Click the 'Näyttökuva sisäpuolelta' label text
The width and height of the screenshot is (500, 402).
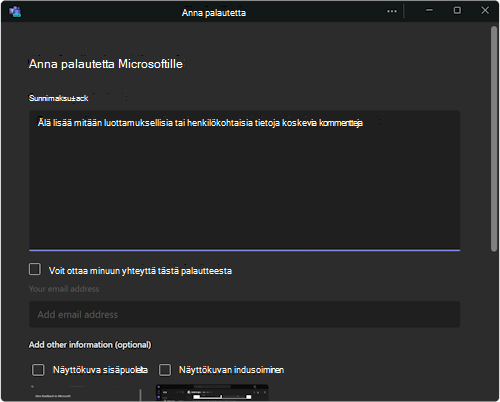pyautogui.click(x=100, y=370)
